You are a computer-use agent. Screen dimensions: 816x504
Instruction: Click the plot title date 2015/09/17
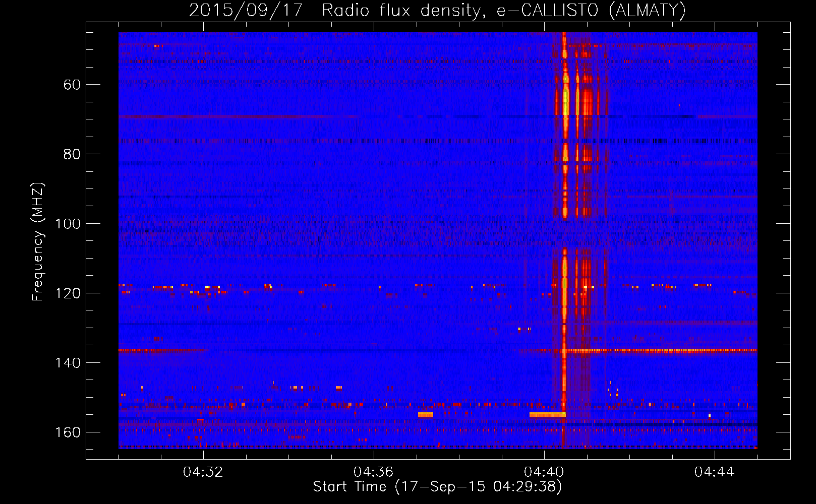(x=246, y=10)
